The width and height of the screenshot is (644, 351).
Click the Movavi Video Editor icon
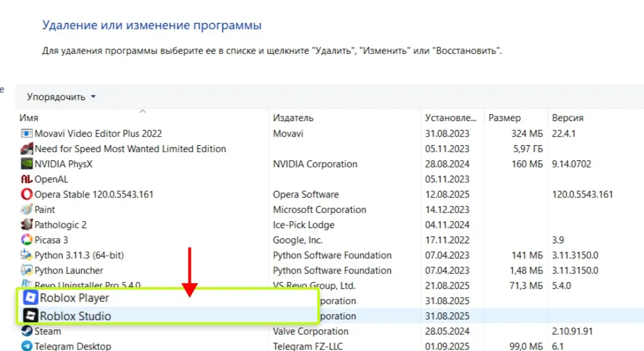click(27, 133)
